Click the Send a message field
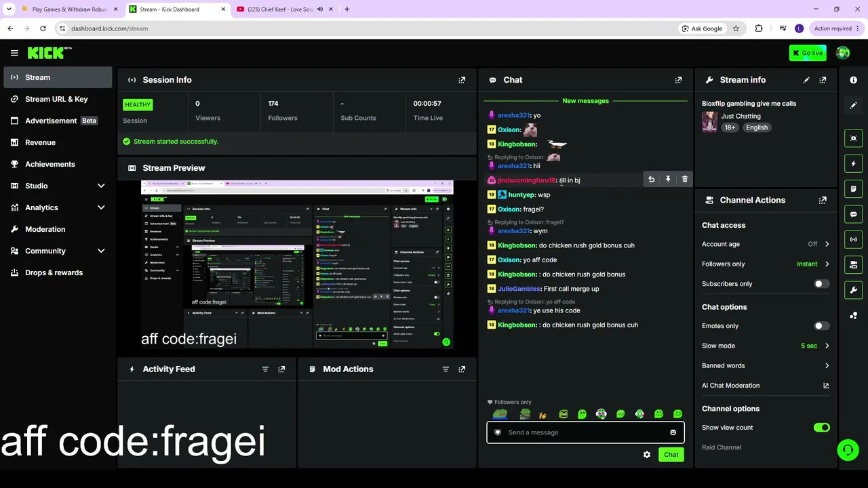Viewport: 868px width, 488px height. 585,432
